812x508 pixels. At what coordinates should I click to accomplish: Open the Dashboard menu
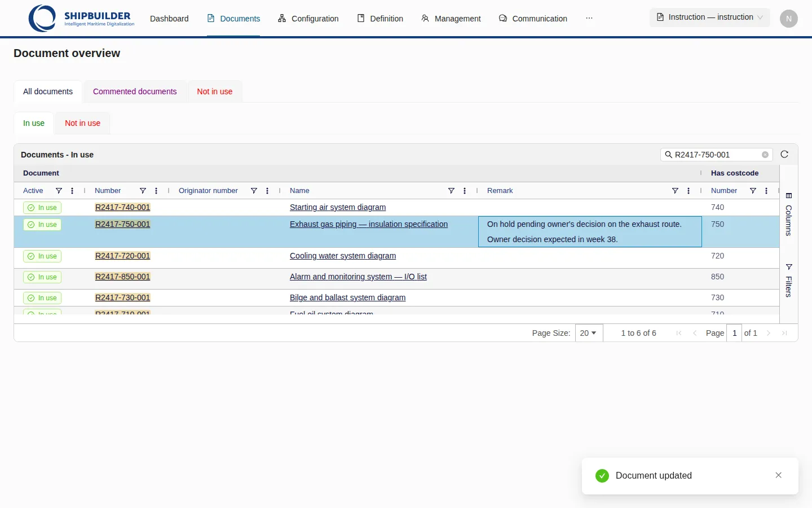169,19
